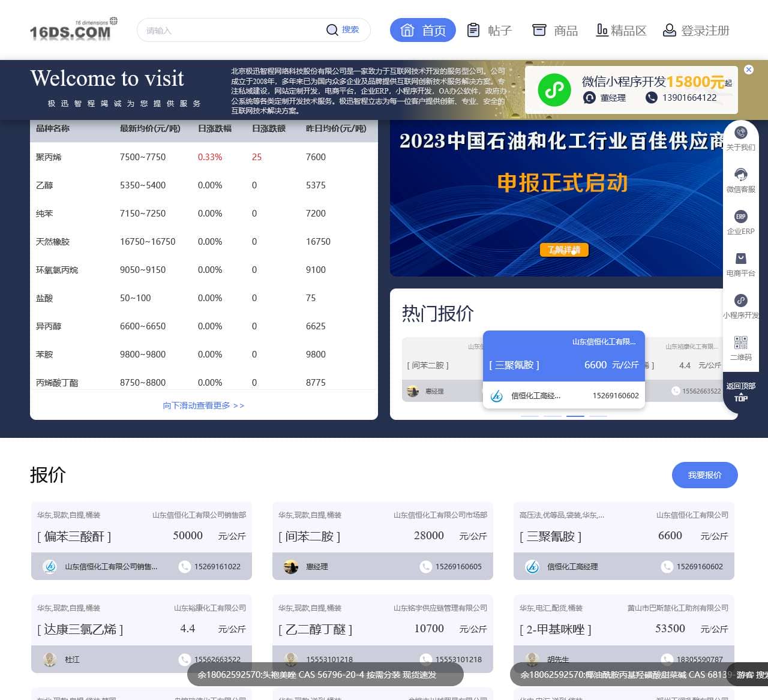
Task: Open the 帖子 posts menu
Action: 490,30
